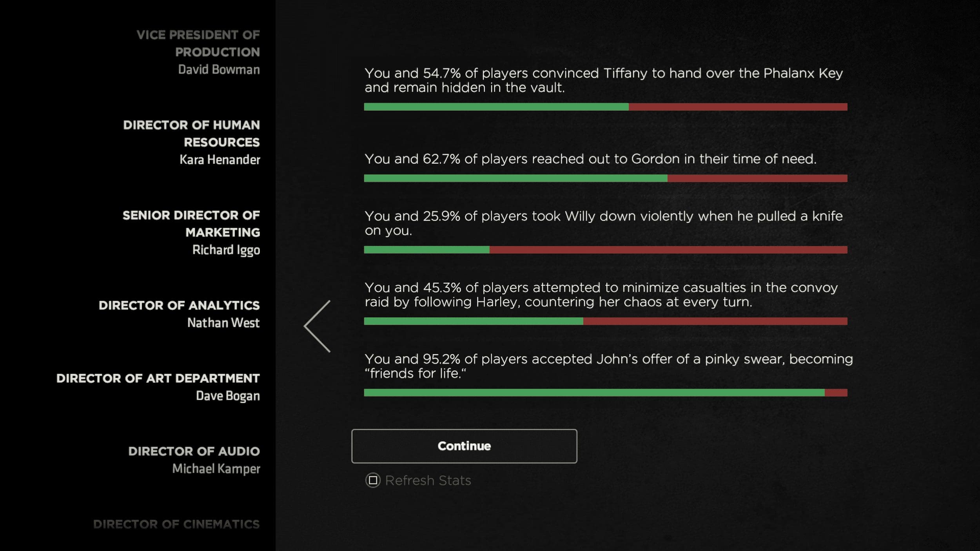Click the credit name Kara Henander
The image size is (980, 551).
pyautogui.click(x=220, y=160)
